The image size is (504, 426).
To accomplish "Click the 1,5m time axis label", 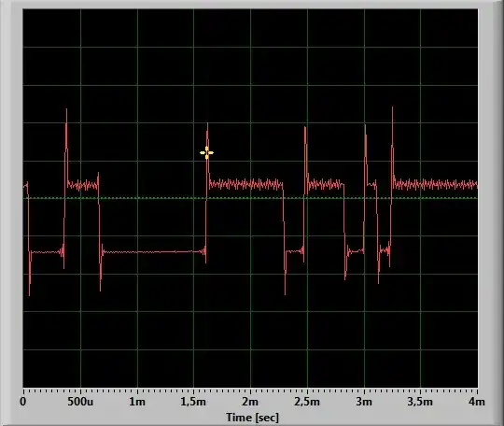I will tap(193, 402).
